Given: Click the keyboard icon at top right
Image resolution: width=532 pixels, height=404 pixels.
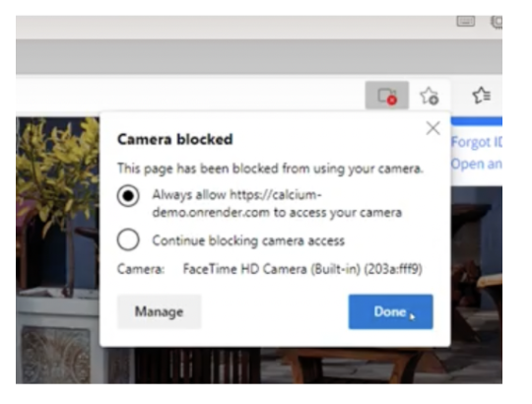Looking at the screenshot, I should pyautogui.click(x=465, y=22).
